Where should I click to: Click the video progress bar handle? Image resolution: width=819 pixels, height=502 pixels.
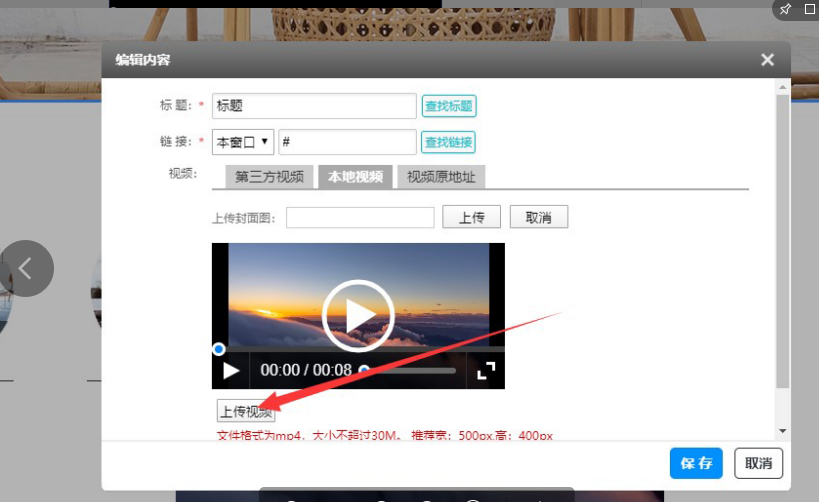(219, 349)
